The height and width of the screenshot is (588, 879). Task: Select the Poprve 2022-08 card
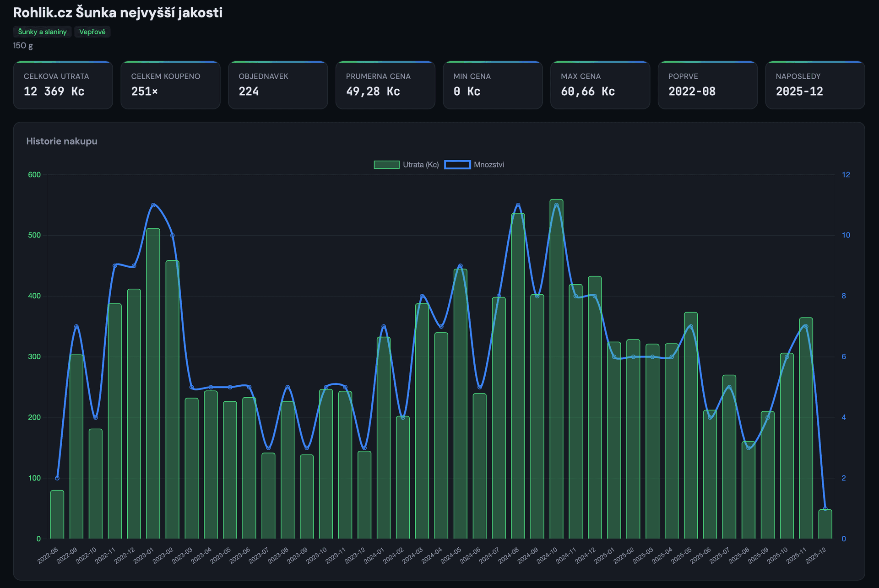click(x=707, y=85)
